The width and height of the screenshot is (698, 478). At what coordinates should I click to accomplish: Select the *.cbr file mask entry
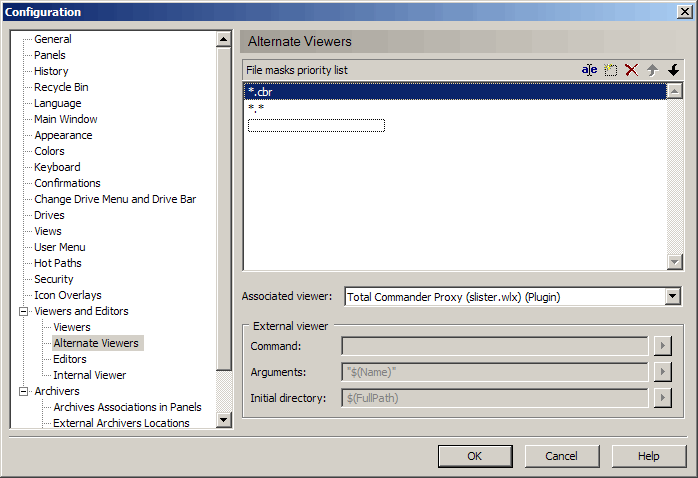(x=260, y=92)
